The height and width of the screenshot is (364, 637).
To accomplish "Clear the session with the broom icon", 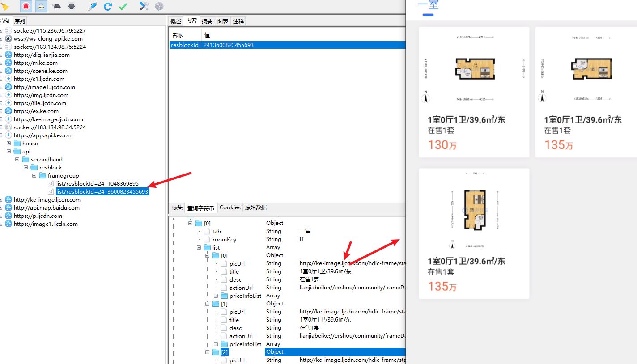I will 5,6.
